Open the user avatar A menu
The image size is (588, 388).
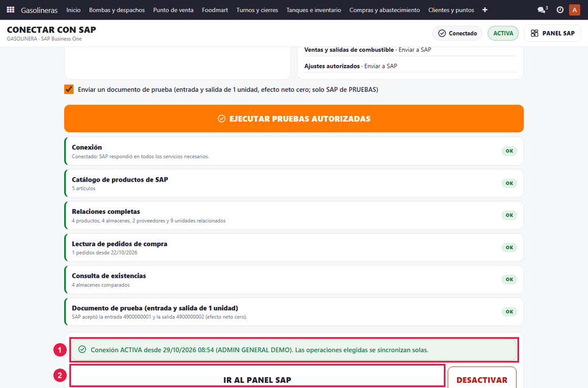click(x=574, y=10)
